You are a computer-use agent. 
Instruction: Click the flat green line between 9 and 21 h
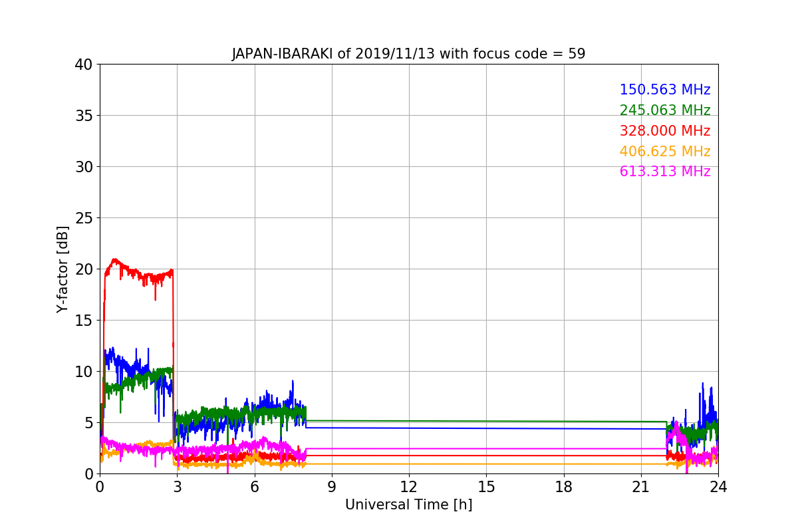485,421
